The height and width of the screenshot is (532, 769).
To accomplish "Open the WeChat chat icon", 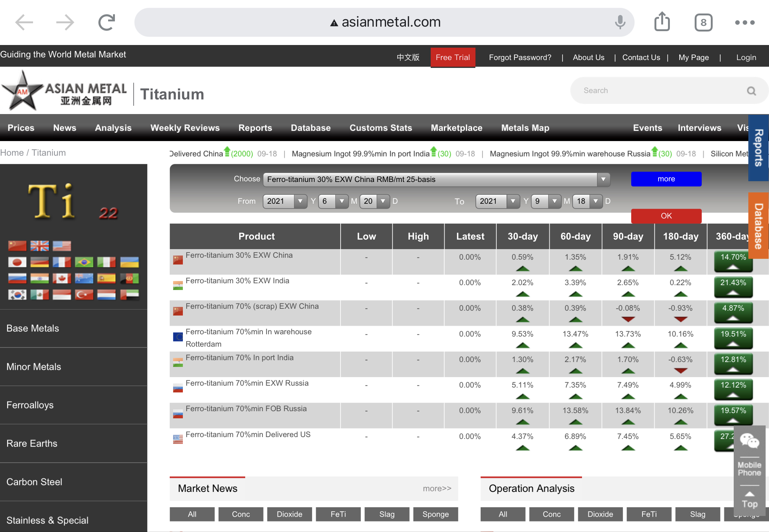I will 749,441.
